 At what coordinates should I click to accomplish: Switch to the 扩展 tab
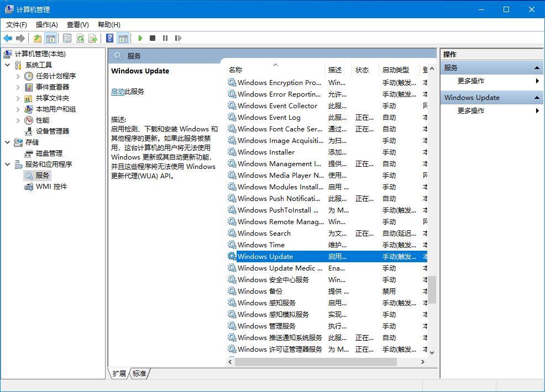tap(119, 374)
